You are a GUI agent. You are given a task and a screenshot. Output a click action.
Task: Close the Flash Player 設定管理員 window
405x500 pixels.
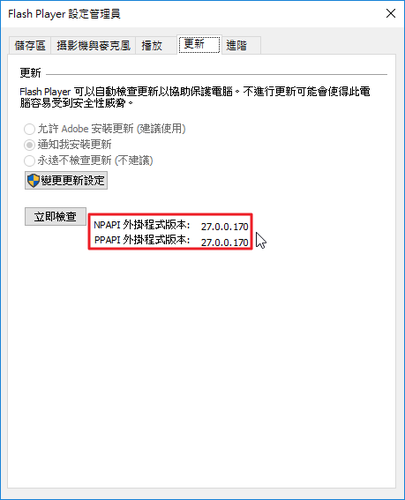(x=390, y=13)
